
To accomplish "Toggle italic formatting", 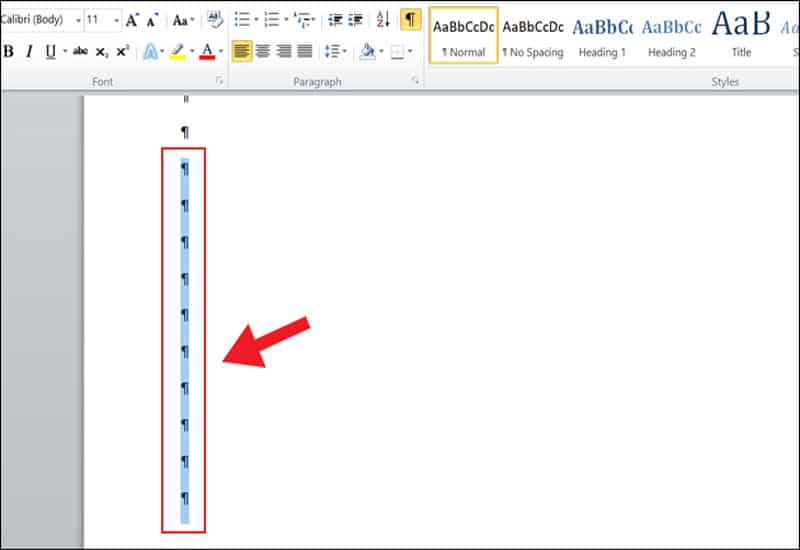I will point(29,51).
